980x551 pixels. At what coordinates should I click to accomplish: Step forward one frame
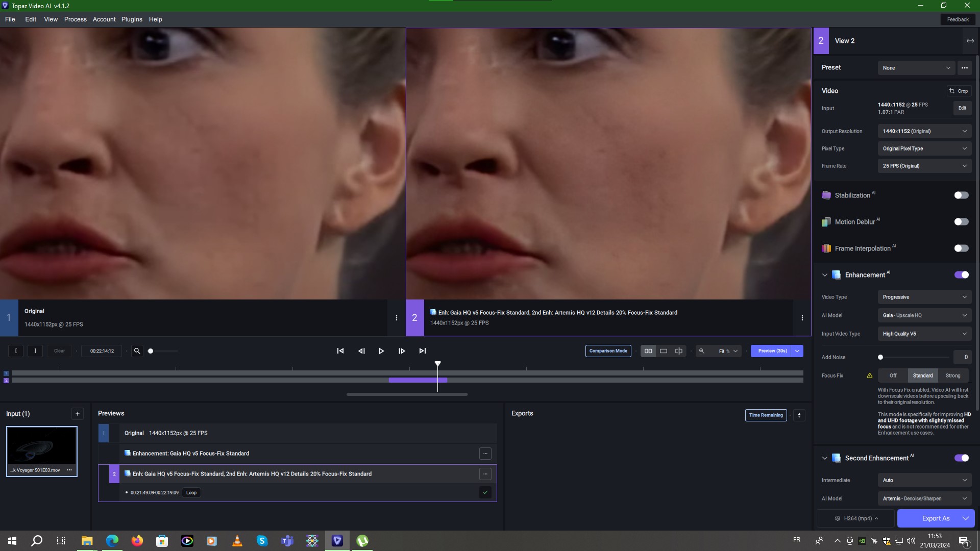pos(402,351)
